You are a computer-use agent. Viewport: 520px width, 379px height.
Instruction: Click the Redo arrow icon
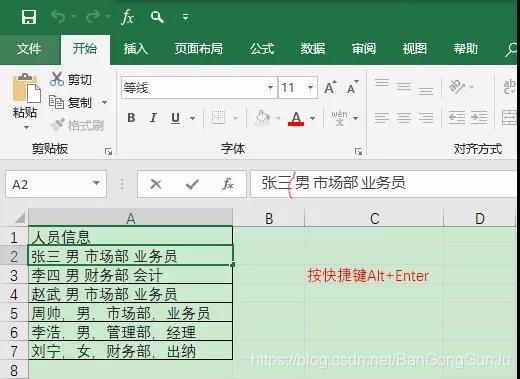click(x=93, y=16)
